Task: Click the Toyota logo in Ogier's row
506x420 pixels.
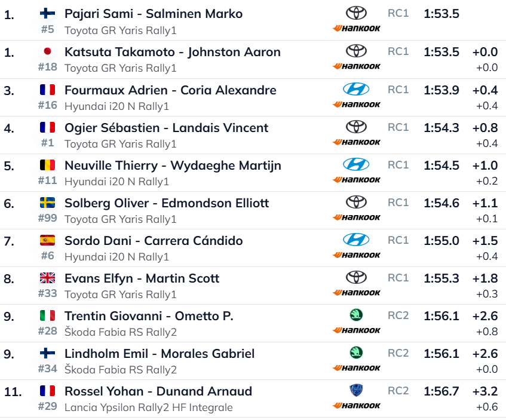Action: click(x=356, y=127)
